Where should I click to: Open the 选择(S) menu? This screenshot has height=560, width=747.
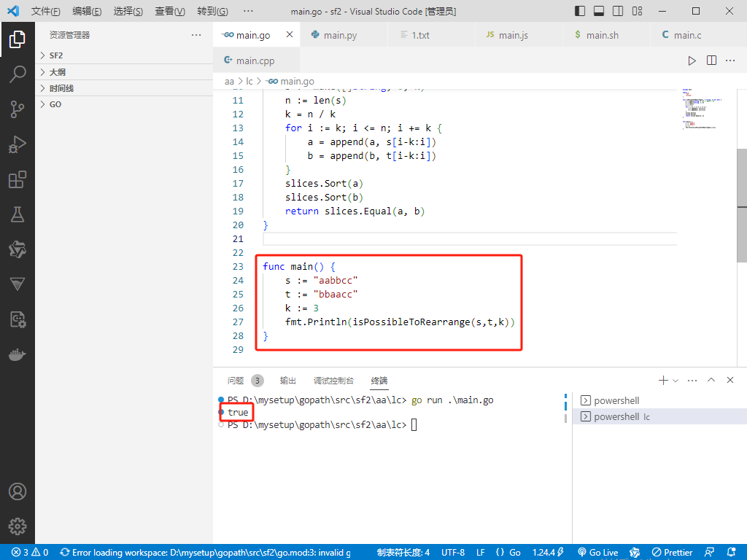click(128, 11)
